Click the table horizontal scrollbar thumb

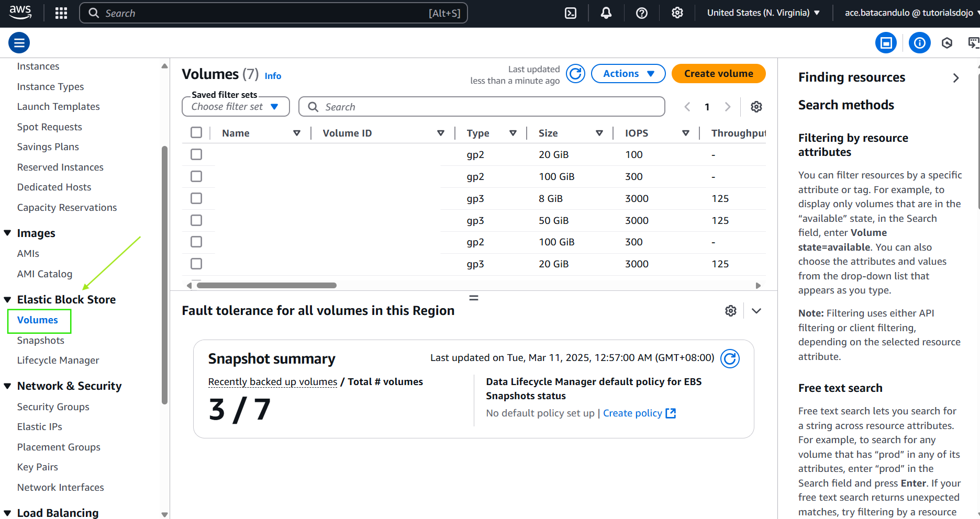pyautogui.click(x=266, y=286)
